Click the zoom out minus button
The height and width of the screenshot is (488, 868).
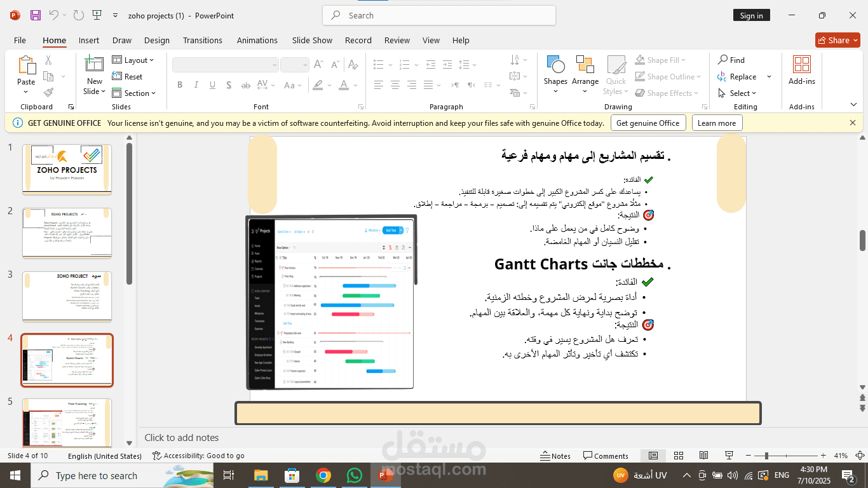[749, 456]
